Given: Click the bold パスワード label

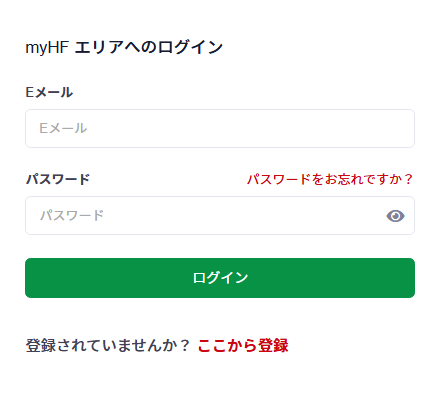Looking at the screenshot, I should pyautogui.click(x=58, y=179).
